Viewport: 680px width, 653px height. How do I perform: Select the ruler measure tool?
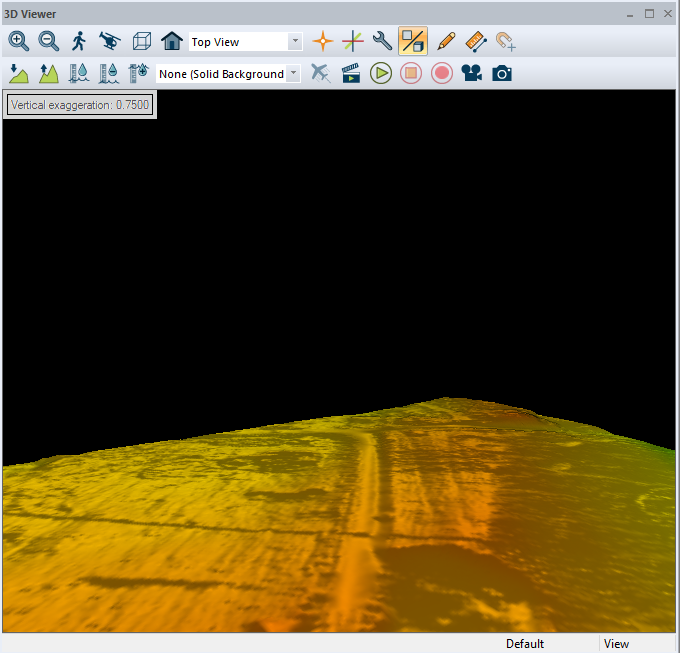(x=476, y=42)
